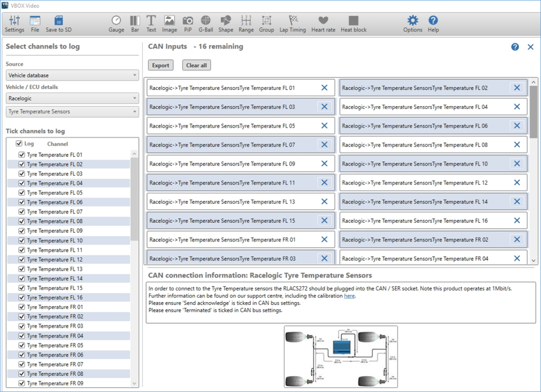The image size is (541, 392).
Task: Remove CAN input FL 11
Action: (x=324, y=182)
